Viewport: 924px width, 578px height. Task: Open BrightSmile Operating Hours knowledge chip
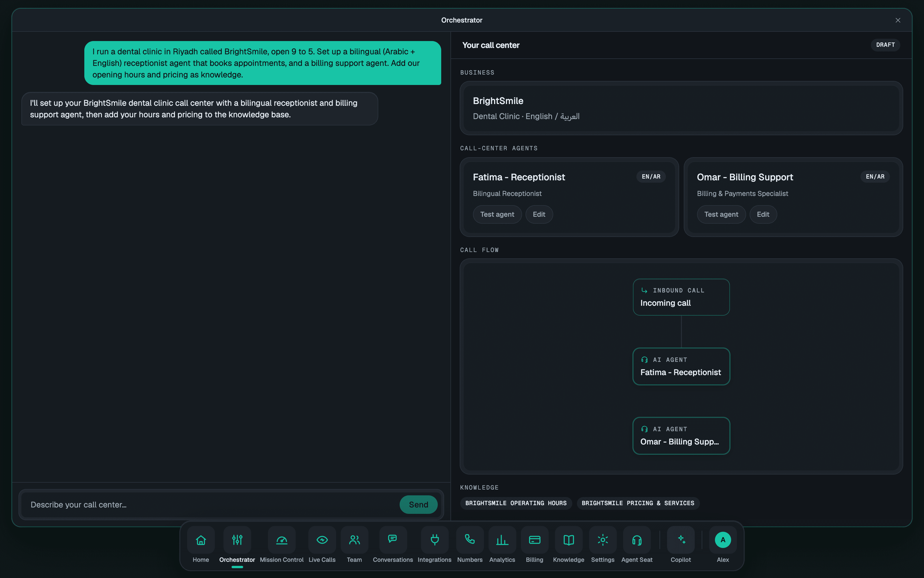coord(516,503)
